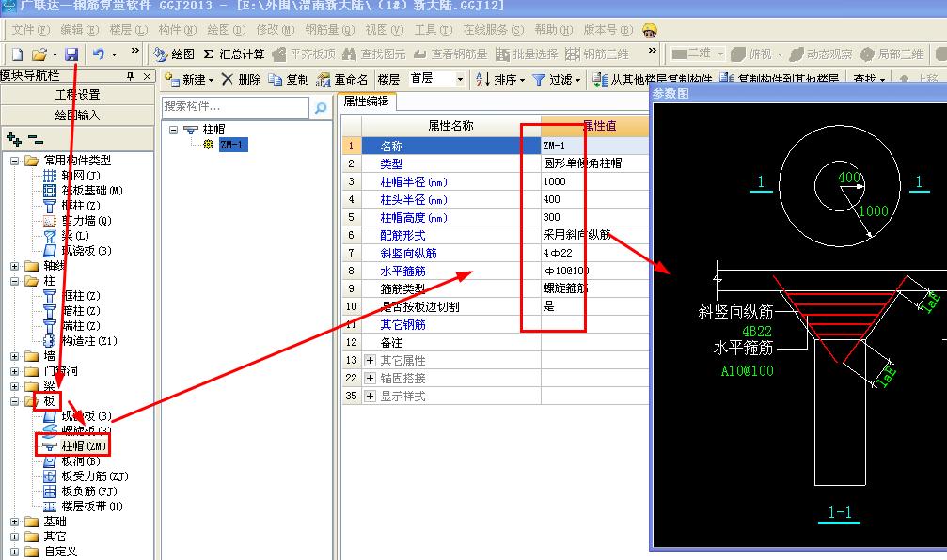Click 查找图元 binoculars tool
Screen dimensions: 947x560
374,54
